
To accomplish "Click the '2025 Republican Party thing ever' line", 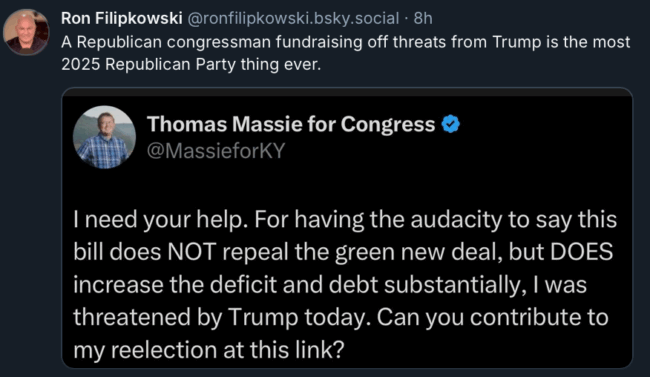I will [x=191, y=64].
